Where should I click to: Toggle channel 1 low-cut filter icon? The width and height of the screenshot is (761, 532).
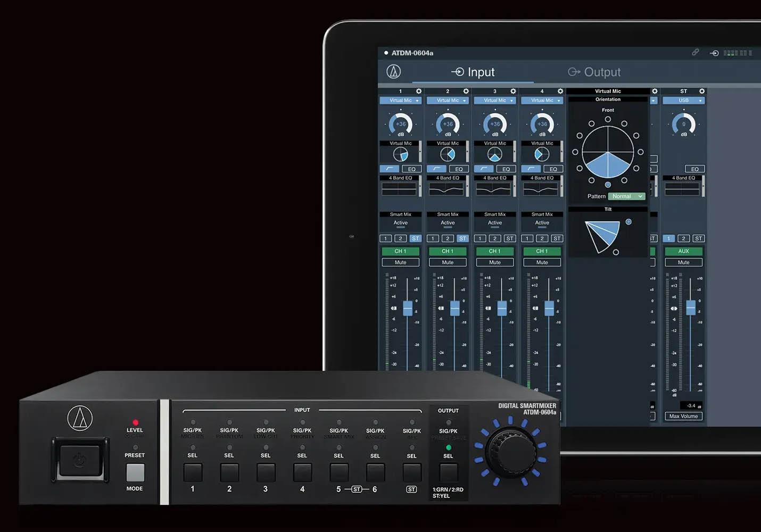tap(390, 169)
